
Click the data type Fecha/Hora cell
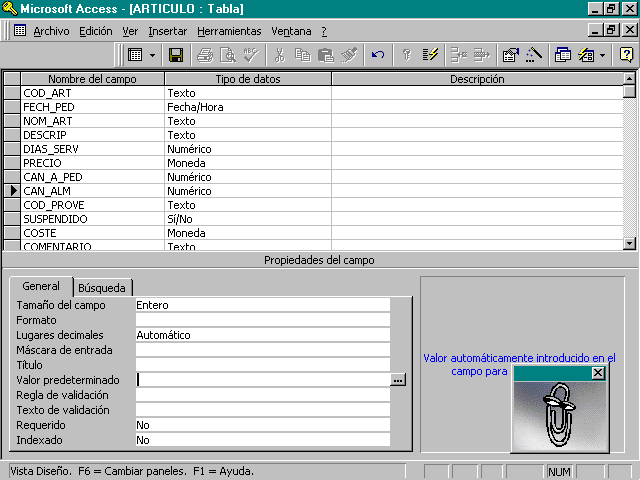[248, 107]
